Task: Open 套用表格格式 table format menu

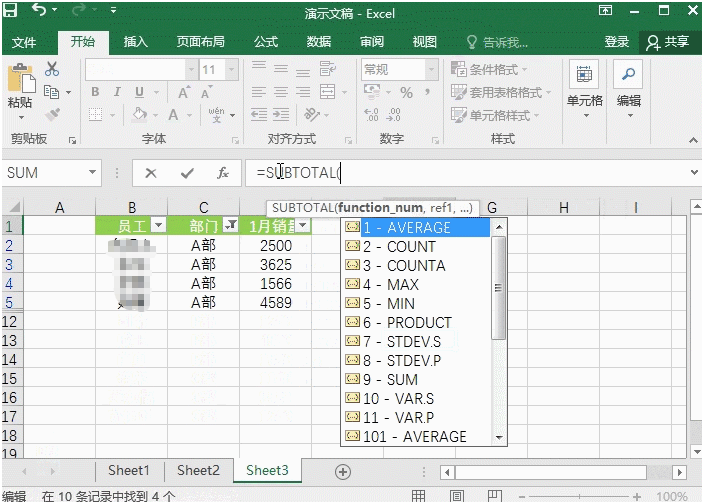Action: point(501,92)
